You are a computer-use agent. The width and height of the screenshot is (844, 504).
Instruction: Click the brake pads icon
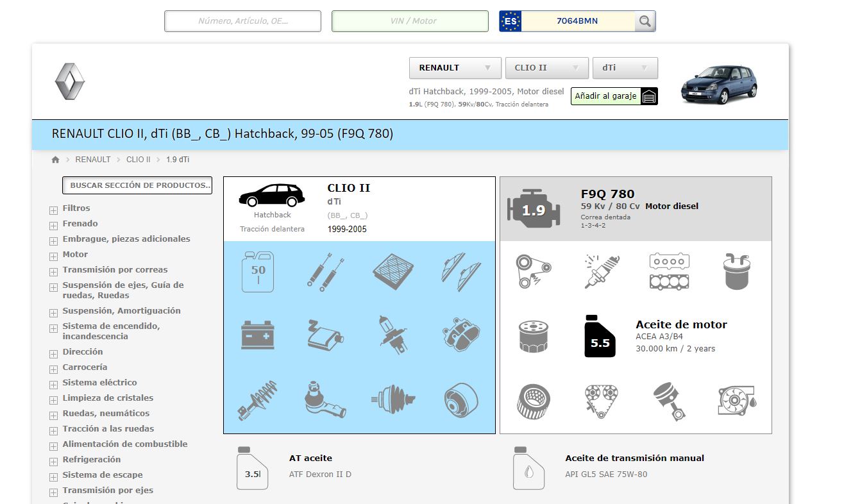[x=460, y=335]
